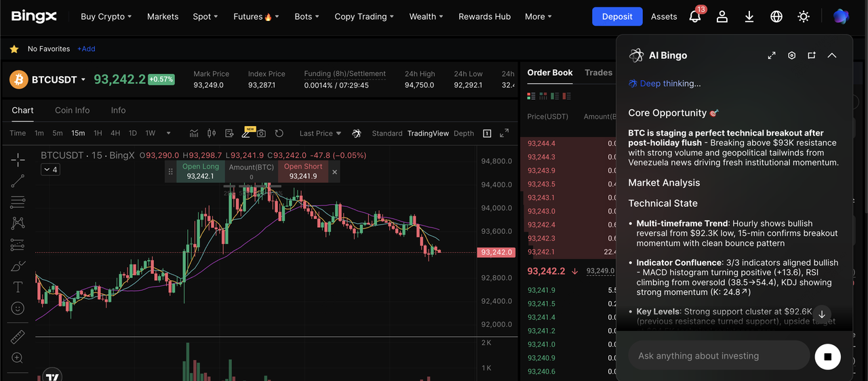Collapse the AI Bingo panel chevron
Screen dimensions: 868x381
(x=832, y=56)
